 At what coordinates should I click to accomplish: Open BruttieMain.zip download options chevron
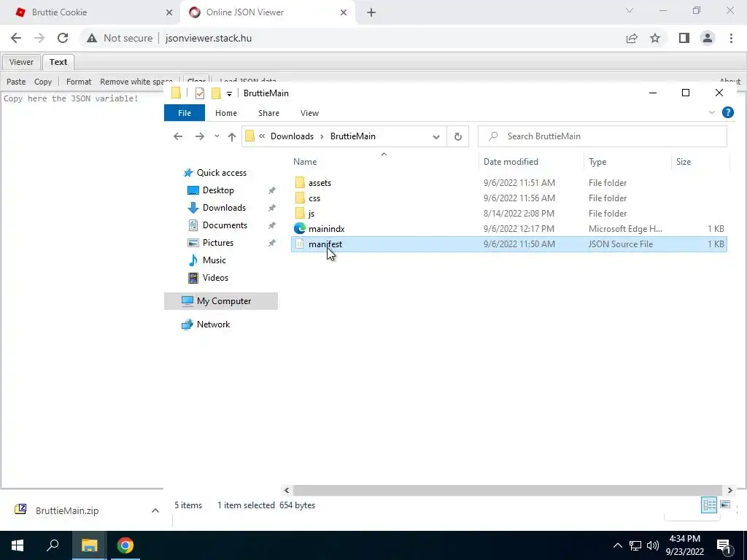pos(155,510)
